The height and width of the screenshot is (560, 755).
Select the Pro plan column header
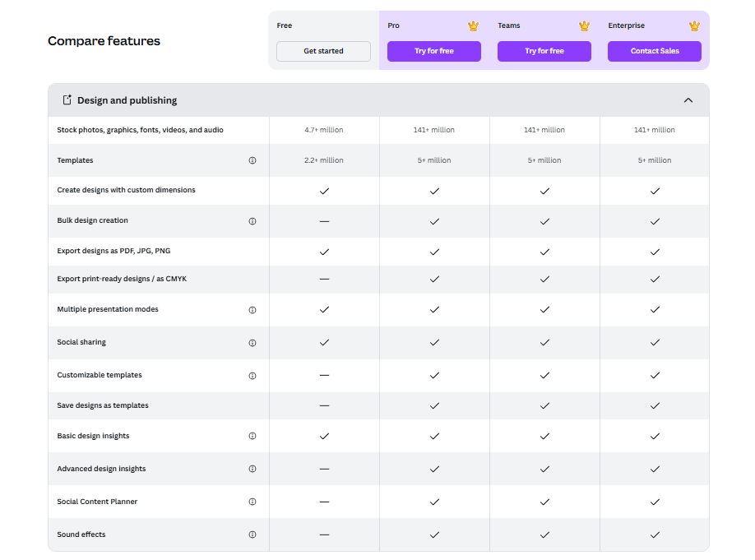click(x=393, y=25)
